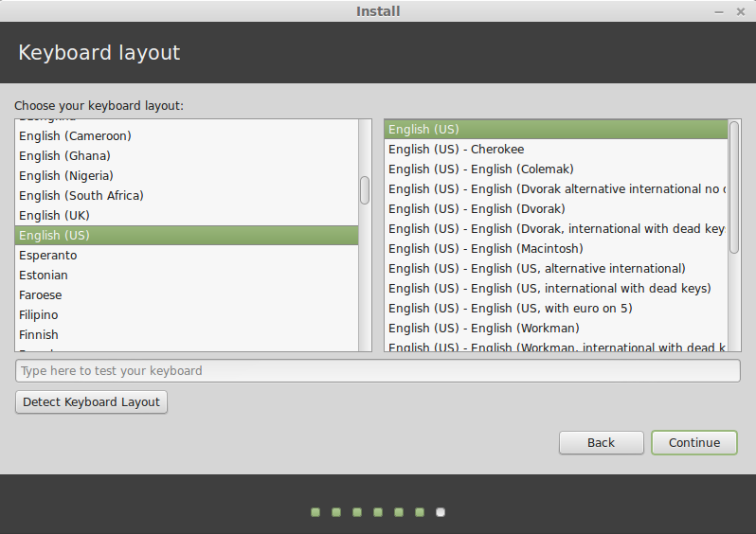Click the last white progress dot
756x534 pixels.
441,512
